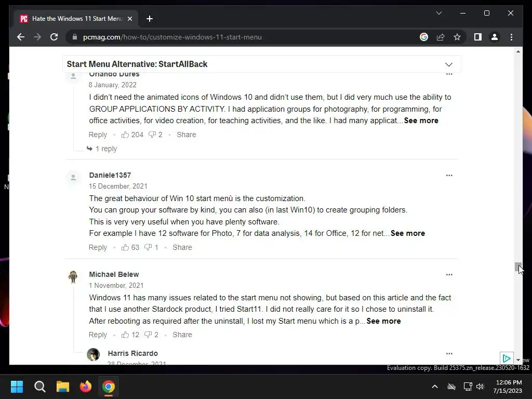Reply to Daniele1357's comment
This screenshot has height=399, width=532.
(98, 247)
